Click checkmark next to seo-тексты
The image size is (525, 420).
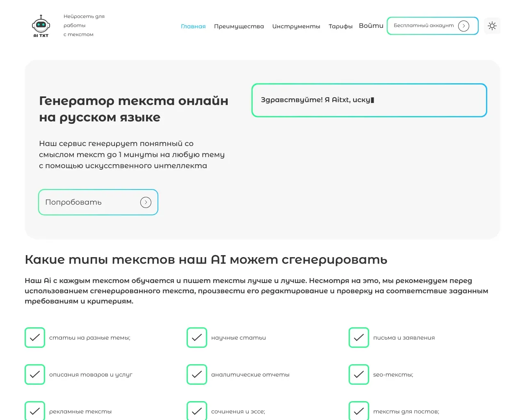(359, 374)
